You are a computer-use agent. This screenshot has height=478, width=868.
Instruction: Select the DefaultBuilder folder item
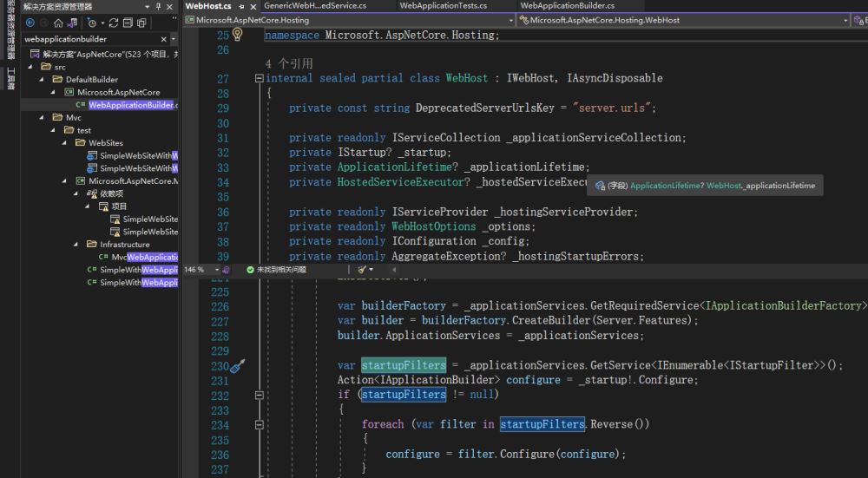coord(92,80)
